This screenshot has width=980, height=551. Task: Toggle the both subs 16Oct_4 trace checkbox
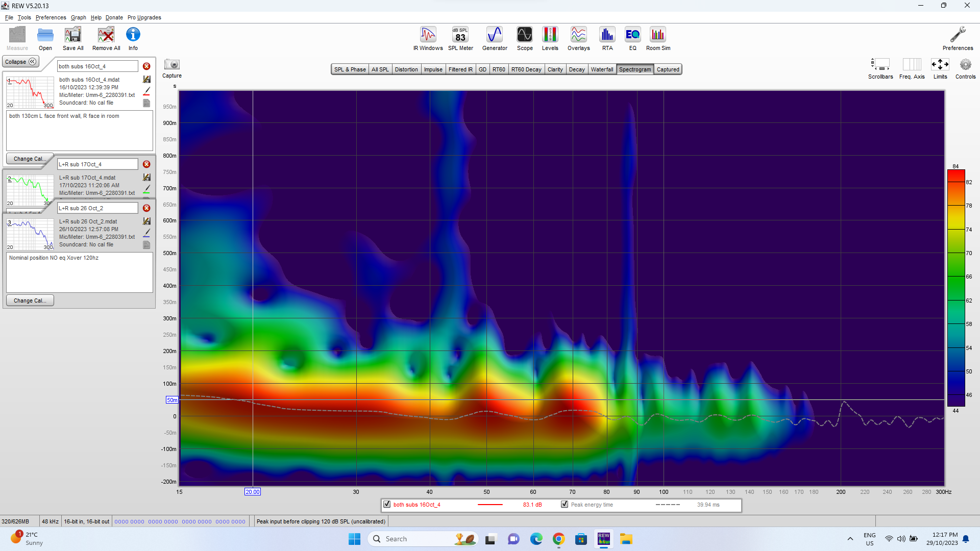coord(387,505)
